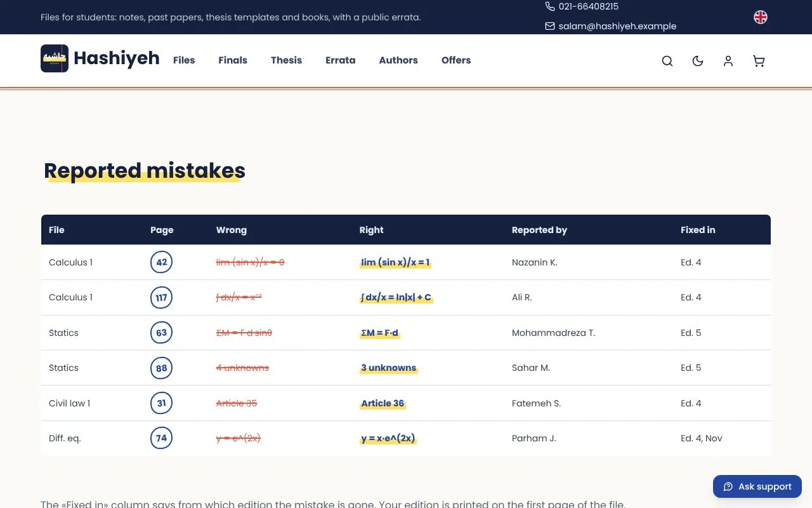Select corrected text 'Article 36'
Screen dimensions: 812x508
point(383,403)
